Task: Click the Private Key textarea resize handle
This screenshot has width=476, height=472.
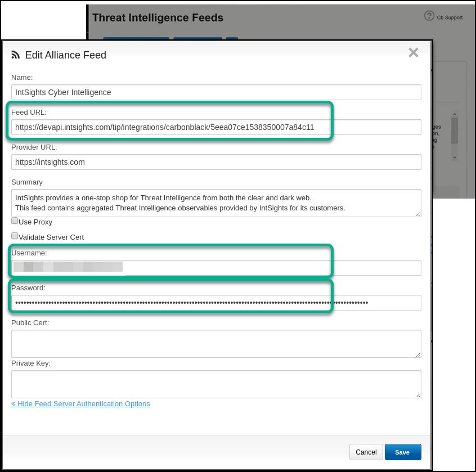Action: [418, 395]
